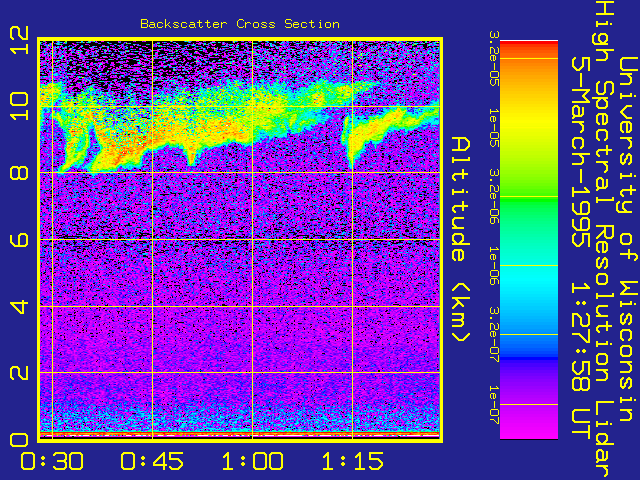640x480 pixels.
Task: Click the 'University of Wisconsin' heading
Action: [x=629, y=239]
